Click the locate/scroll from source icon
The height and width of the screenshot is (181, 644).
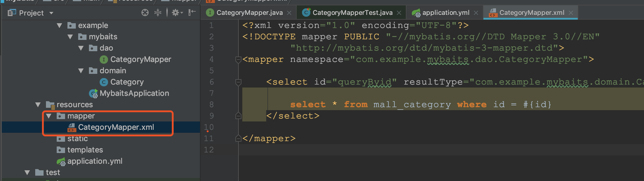tap(145, 13)
